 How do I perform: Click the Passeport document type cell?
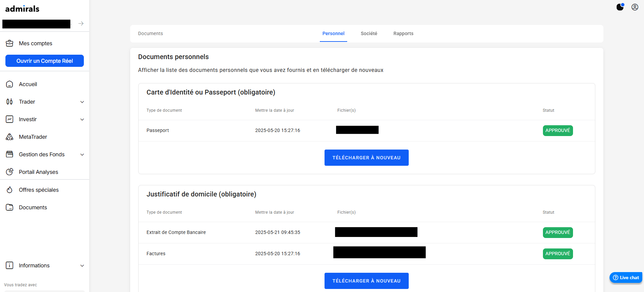pos(158,130)
